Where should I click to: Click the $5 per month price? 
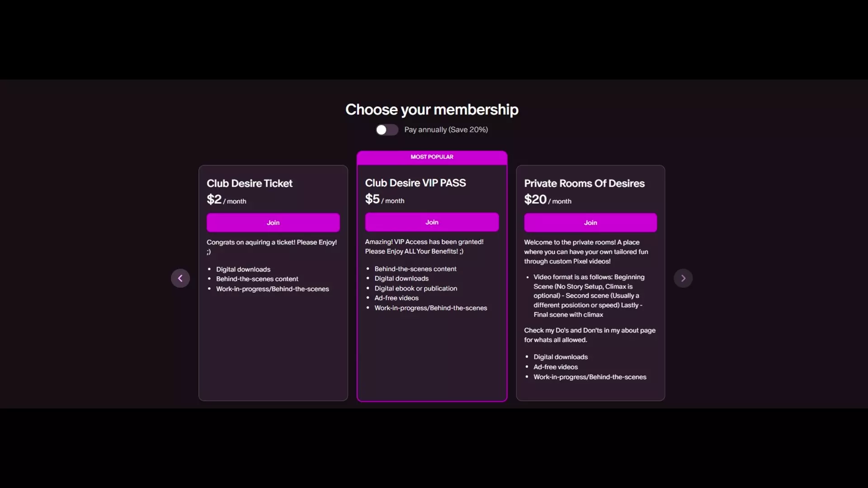[384, 199]
